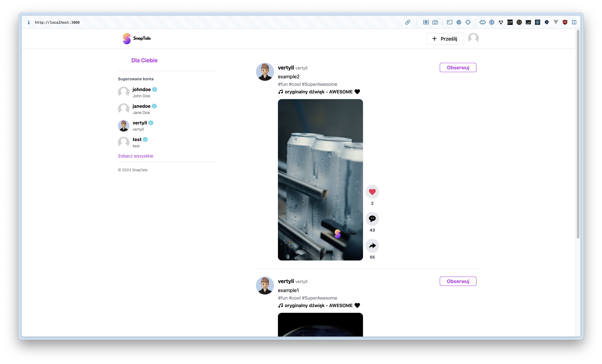Click Obserwuj on the example1 post
Image resolution: width=602 pixels, height=364 pixels.
click(458, 281)
